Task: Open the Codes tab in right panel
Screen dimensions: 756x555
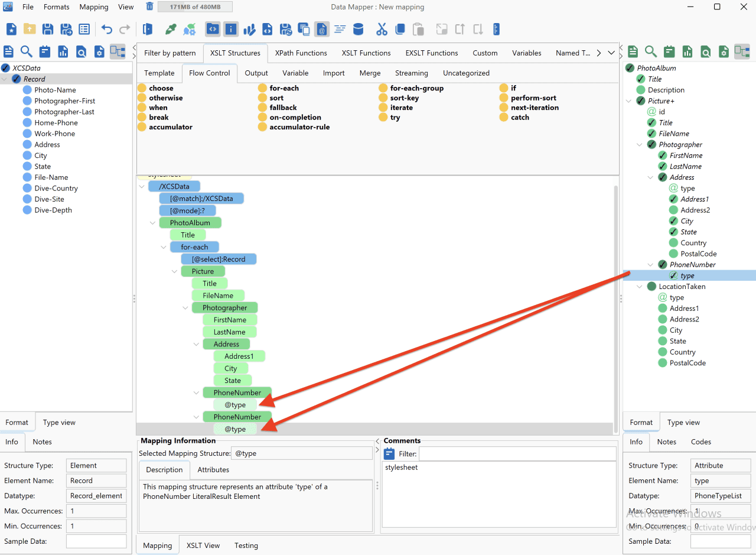Action: pos(701,442)
